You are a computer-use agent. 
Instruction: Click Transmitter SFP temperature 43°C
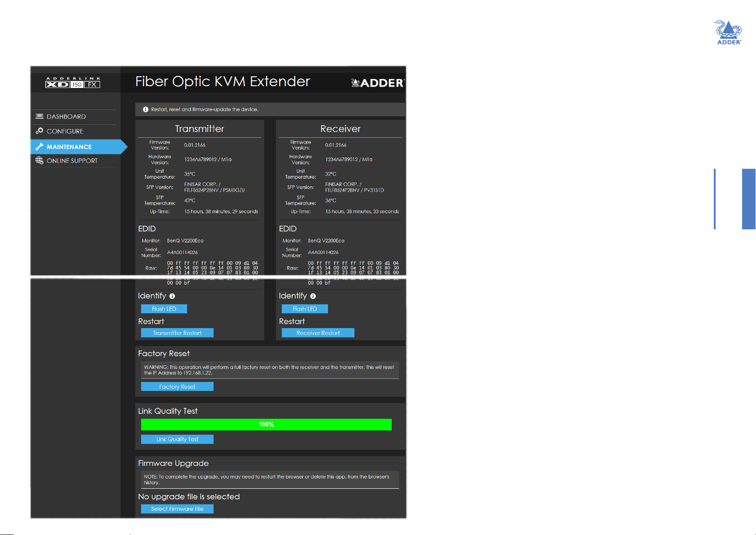(x=190, y=201)
